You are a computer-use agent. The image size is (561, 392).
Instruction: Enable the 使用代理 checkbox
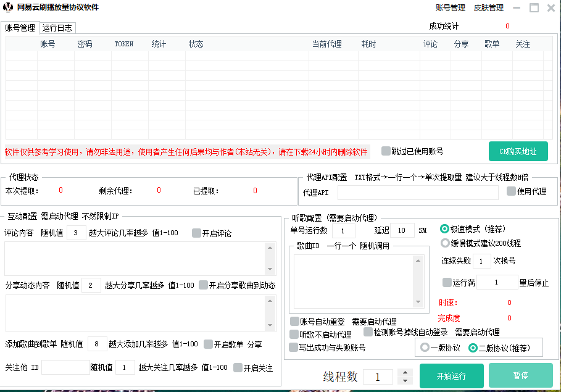click(511, 191)
